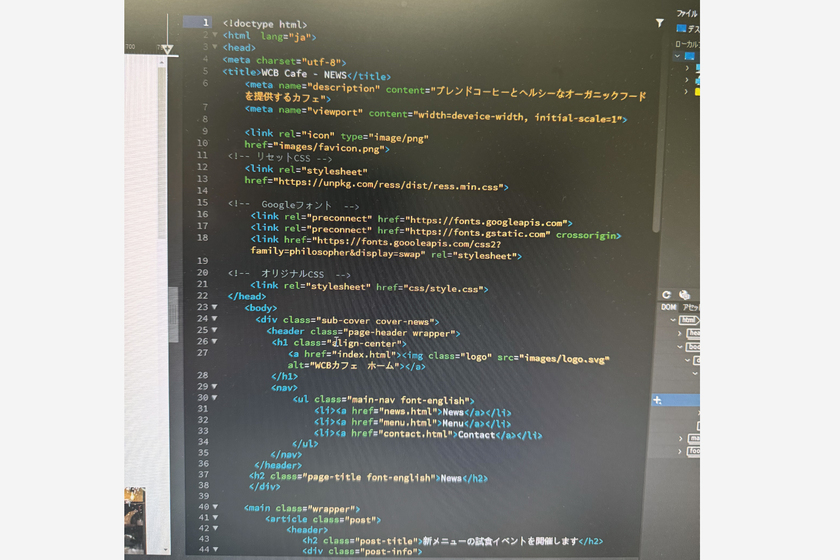
Task: Open the ファイル panel tab
Action: (x=687, y=14)
